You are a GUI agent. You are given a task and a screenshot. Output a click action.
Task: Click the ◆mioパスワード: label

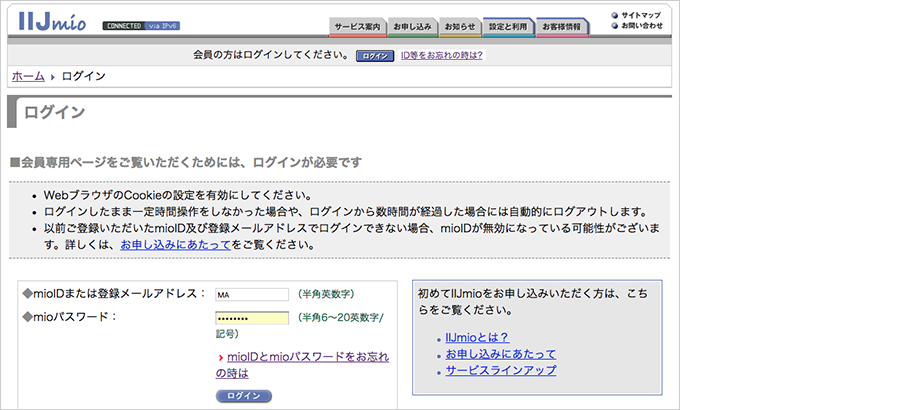70,317
